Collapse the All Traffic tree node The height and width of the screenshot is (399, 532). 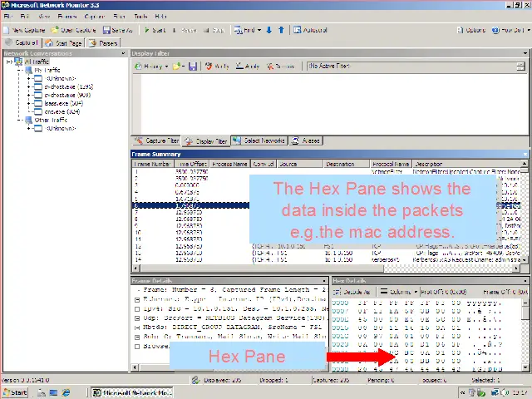9,62
